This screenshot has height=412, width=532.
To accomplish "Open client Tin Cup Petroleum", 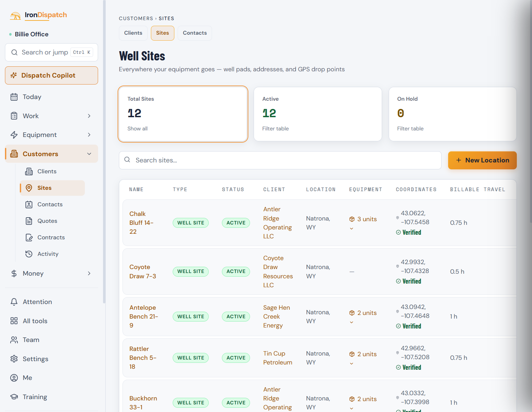I will pyautogui.click(x=278, y=358).
